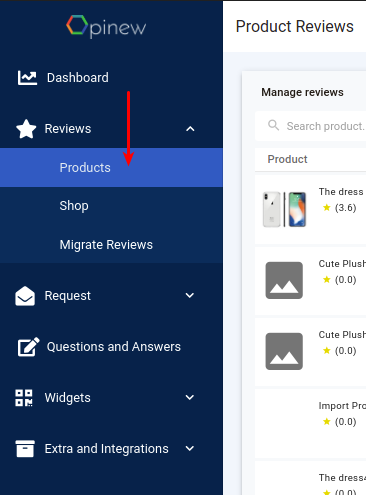The image size is (366, 495).
Task: Click the Questions and Answers edit icon
Action: [x=28, y=347]
